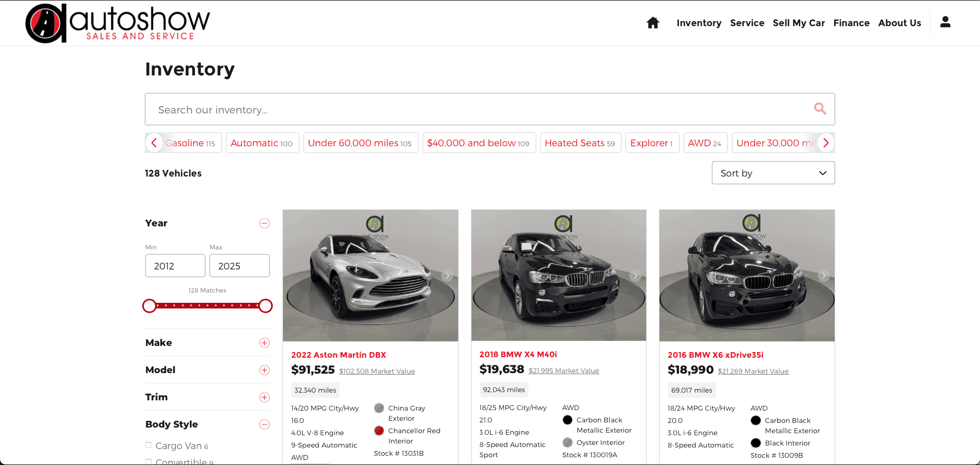Screen dimensions: 980x465
Task: Advance the Aston Martin DBX photo carousel arrow
Action: tap(446, 276)
